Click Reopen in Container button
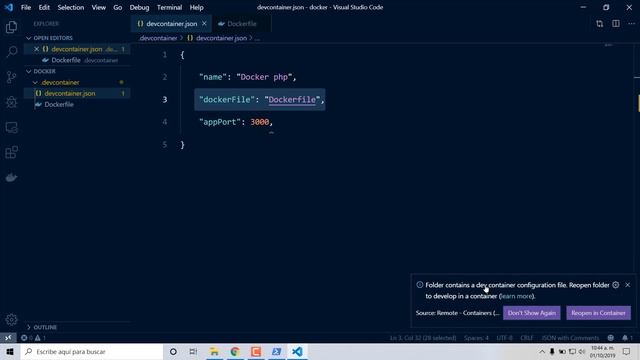Screen dimensions: 640x360 [x=598, y=313]
